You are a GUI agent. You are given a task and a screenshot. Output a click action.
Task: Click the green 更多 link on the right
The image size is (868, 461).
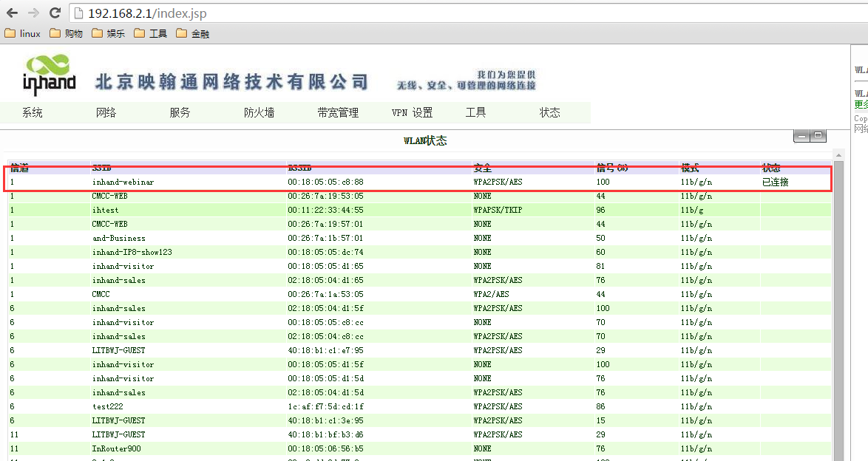861,104
